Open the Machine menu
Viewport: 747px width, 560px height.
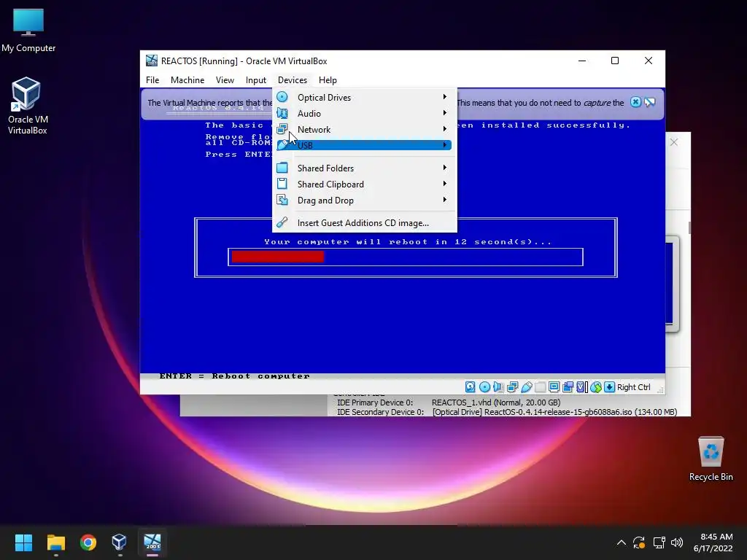pos(187,80)
